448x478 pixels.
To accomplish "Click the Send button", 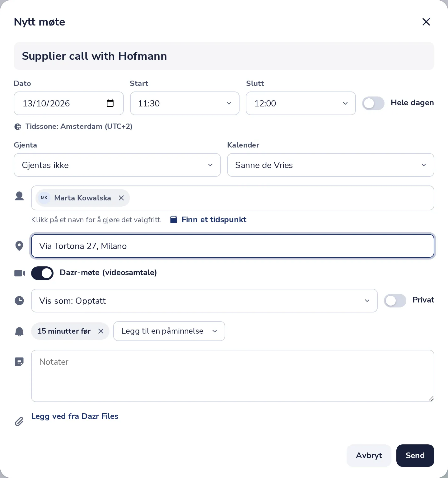I will pyautogui.click(x=415, y=456).
